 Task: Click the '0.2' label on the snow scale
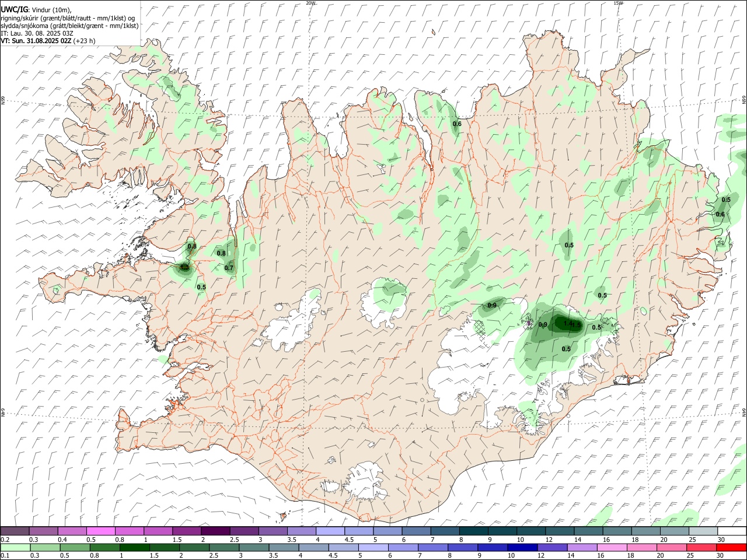click(5, 540)
